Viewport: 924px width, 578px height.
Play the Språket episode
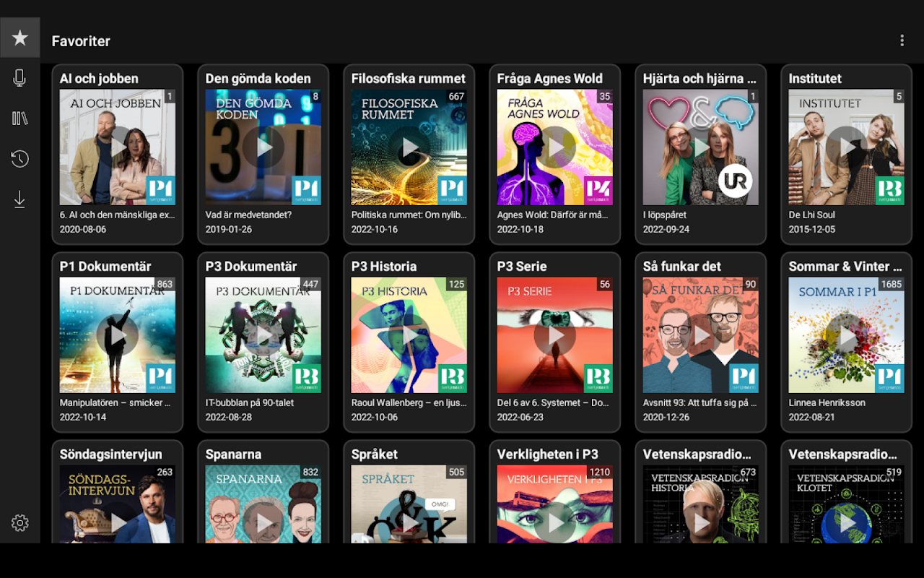pos(409,522)
